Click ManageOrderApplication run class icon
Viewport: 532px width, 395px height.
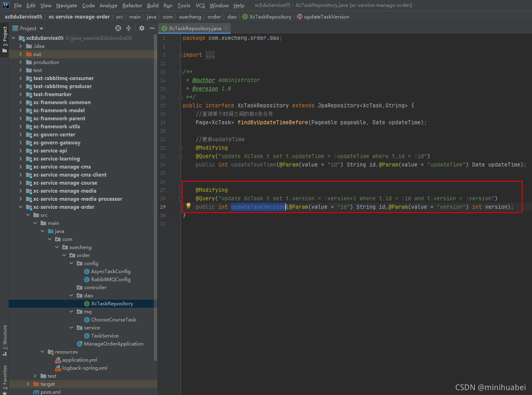pos(80,344)
